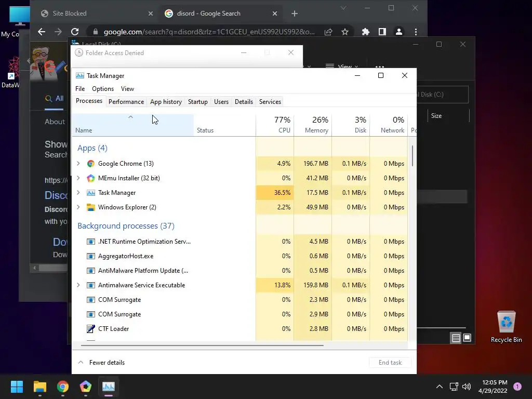The image size is (532, 399).
Task: Expand Google Chrome process group
Action: (x=78, y=164)
